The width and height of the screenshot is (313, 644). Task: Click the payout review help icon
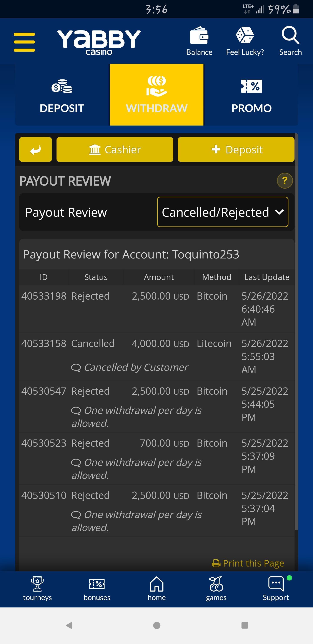click(285, 181)
